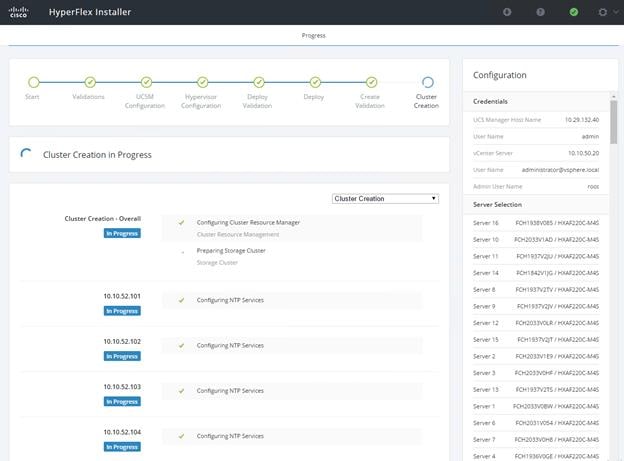Select the Deploy Validation step circle
Screen dimensions: 624x461
[259, 82]
